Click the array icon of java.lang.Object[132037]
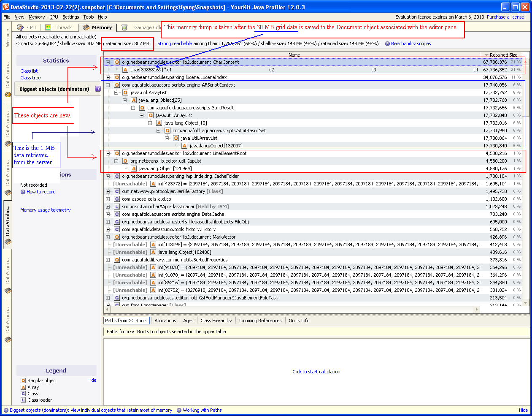The height and width of the screenshot is (416, 532). click(184, 146)
